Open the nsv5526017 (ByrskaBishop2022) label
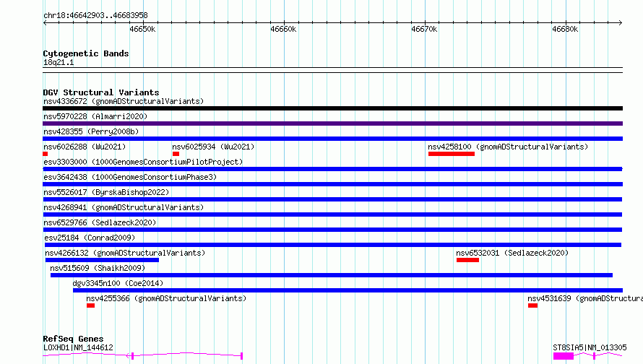The width and height of the screenshot is (643, 364). (x=106, y=192)
